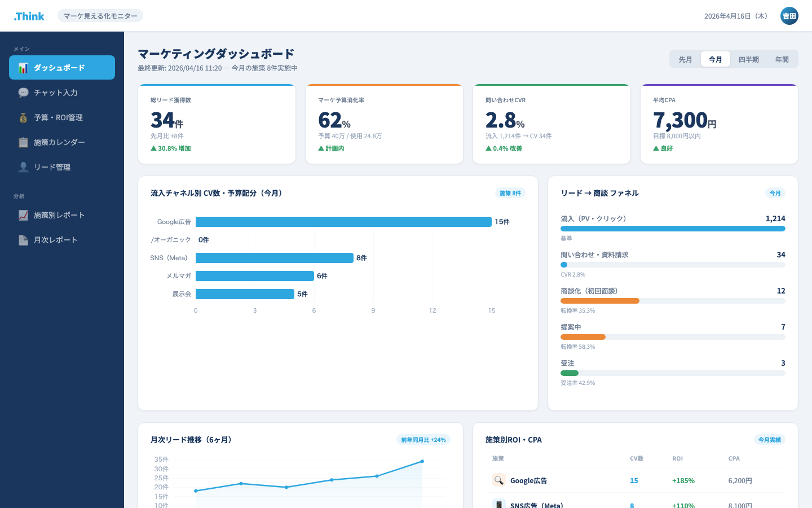Click the 平均CPA card

pos(719,124)
